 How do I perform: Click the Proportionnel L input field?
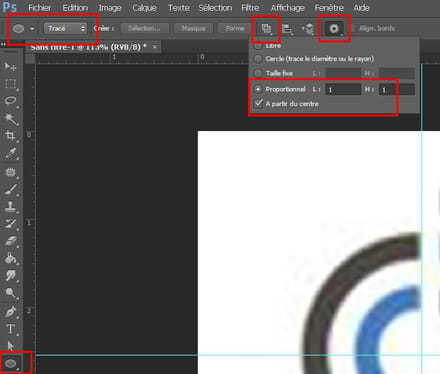[x=343, y=89]
